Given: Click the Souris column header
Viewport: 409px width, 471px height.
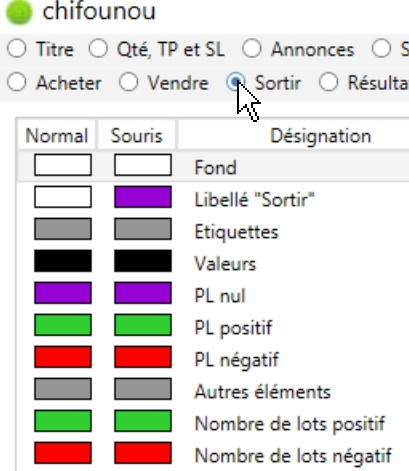Looking at the screenshot, I should click(136, 136).
